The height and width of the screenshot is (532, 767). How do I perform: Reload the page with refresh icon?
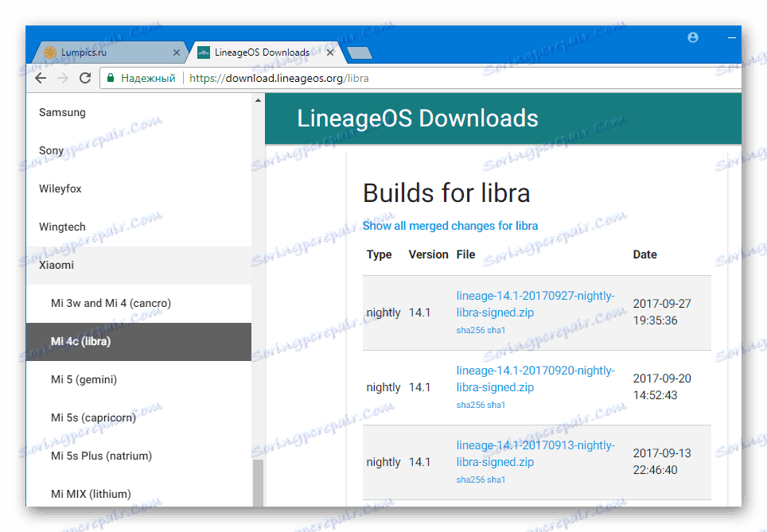click(x=85, y=78)
